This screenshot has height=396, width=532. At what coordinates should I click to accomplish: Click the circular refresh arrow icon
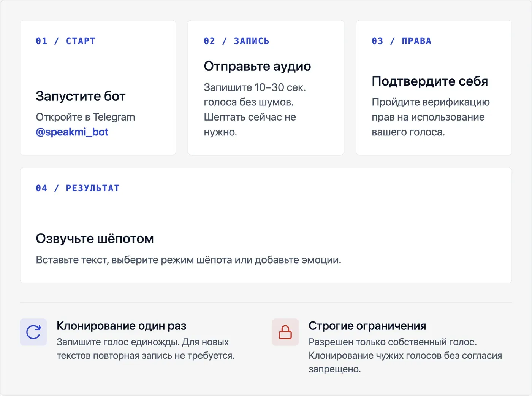(33, 332)
